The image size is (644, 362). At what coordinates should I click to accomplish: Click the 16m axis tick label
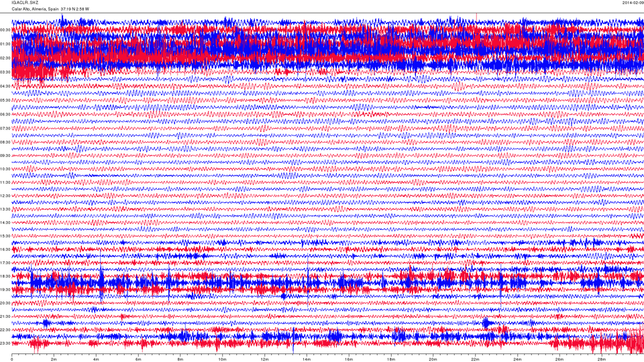coord(349,359)
